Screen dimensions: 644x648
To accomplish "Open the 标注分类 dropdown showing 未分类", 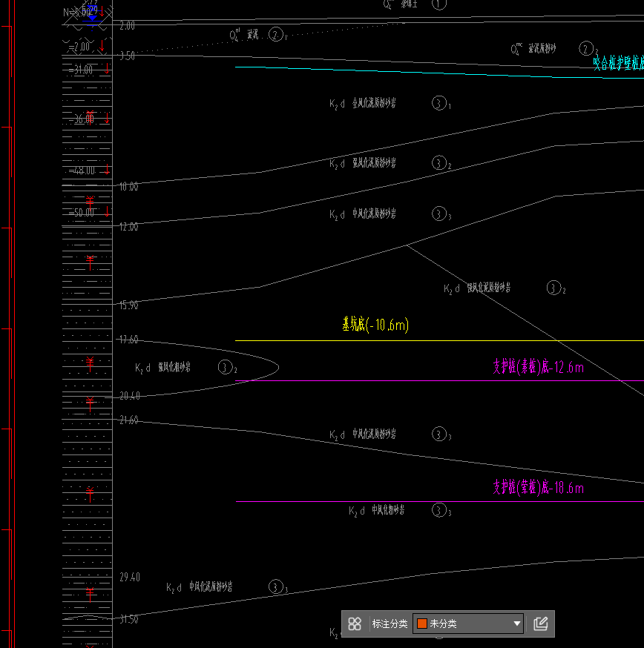I will click(x=468, y=624).
